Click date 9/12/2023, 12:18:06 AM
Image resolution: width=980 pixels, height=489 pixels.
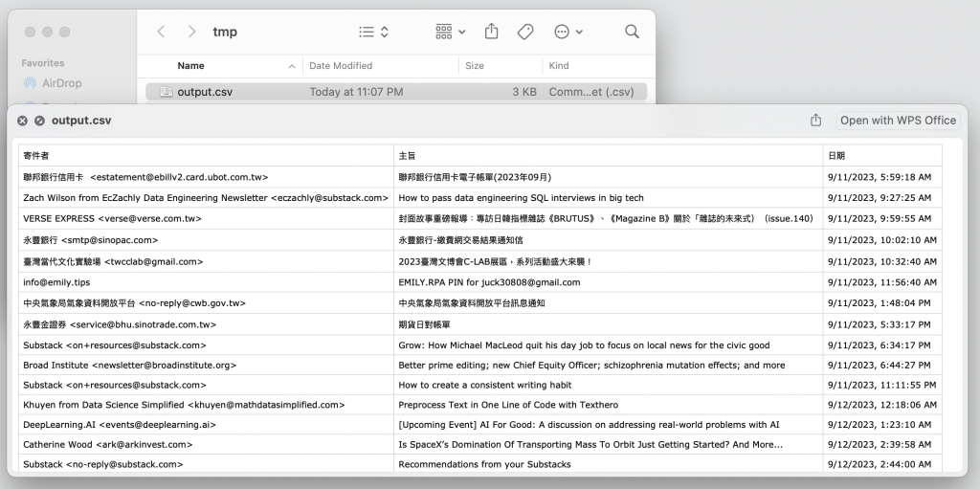click(x=881, y=405)
